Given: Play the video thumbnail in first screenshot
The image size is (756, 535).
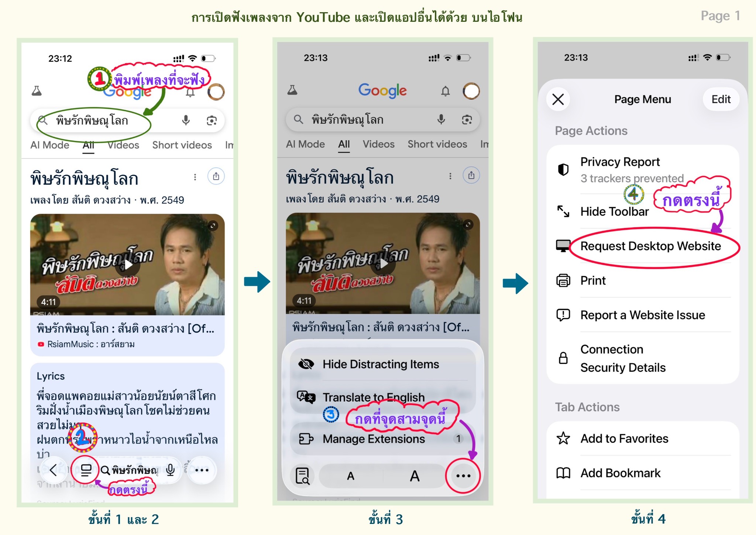Looking at the screenshot, I should tap(127, 265).
